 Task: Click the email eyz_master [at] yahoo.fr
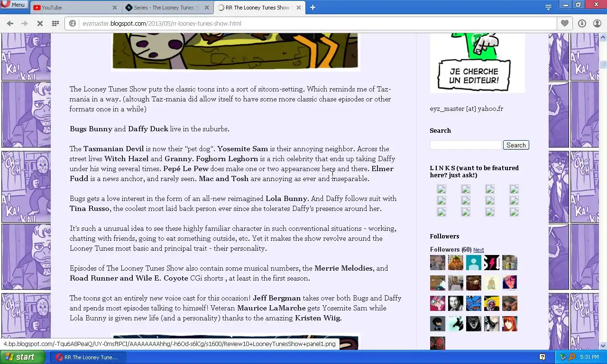click(467, 109)
